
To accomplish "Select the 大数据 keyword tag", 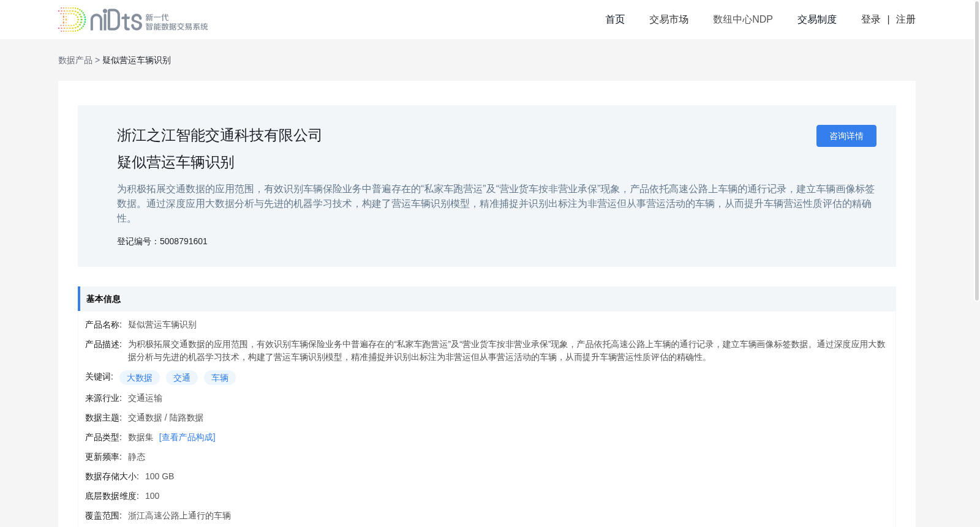I will point(140,378).
